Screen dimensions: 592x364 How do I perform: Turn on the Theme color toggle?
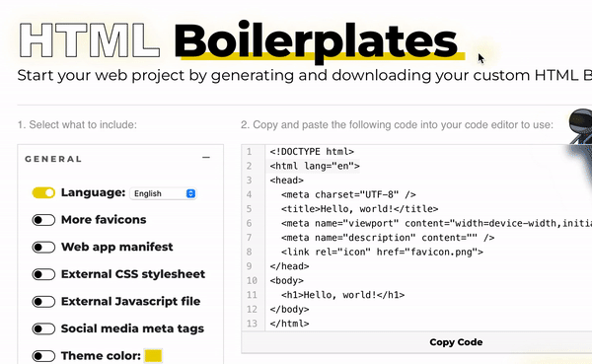(x=43, y=356)
